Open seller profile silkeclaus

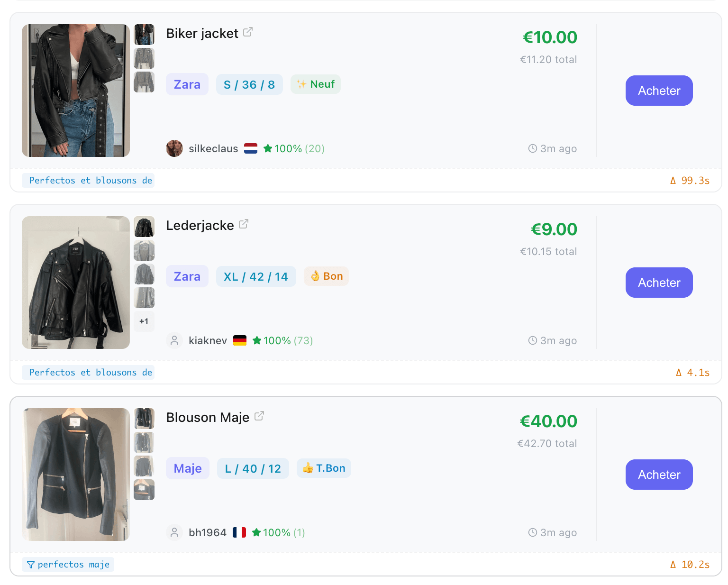coord(213,148)
